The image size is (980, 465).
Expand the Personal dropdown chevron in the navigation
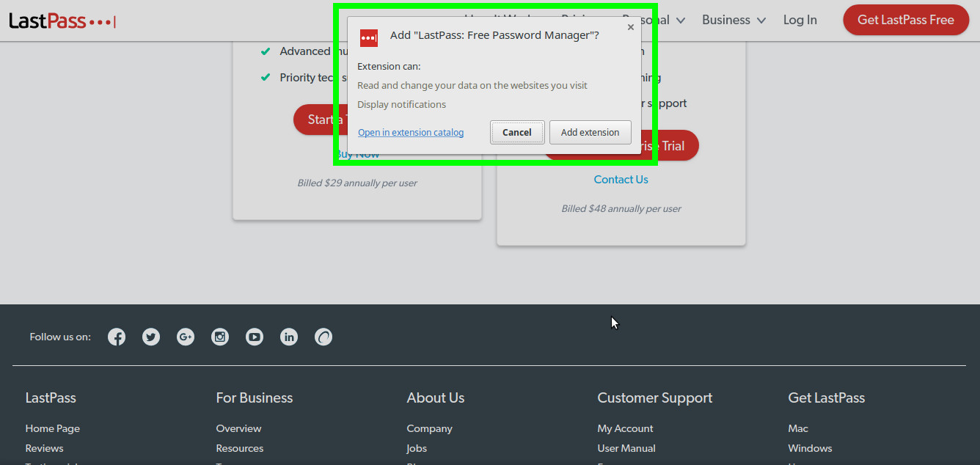coord(681,21)
